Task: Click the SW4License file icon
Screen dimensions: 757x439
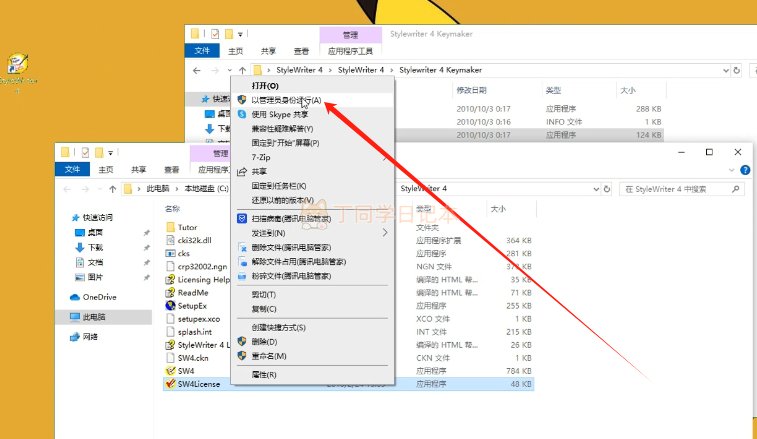Action: point(170,383)
